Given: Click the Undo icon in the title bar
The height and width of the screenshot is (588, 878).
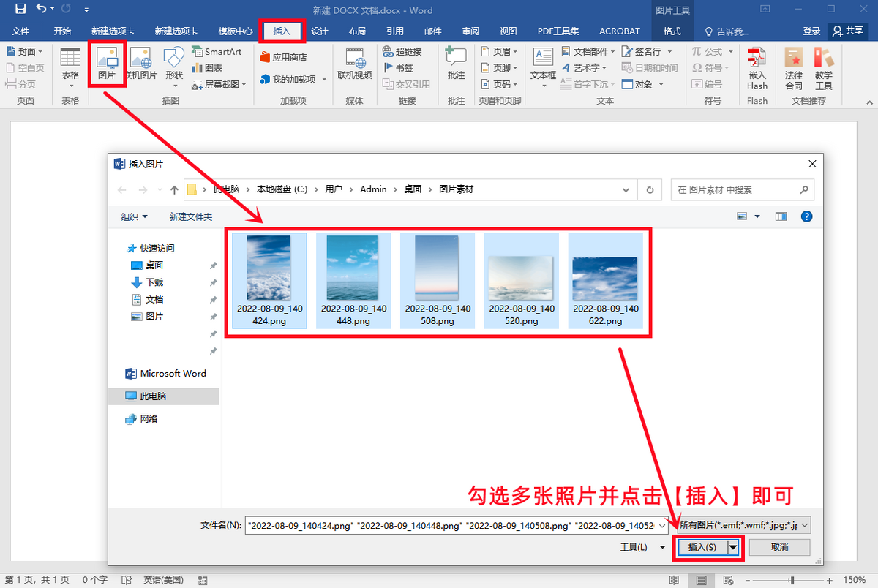Looking at the screenshot, I should coord(41,10).
